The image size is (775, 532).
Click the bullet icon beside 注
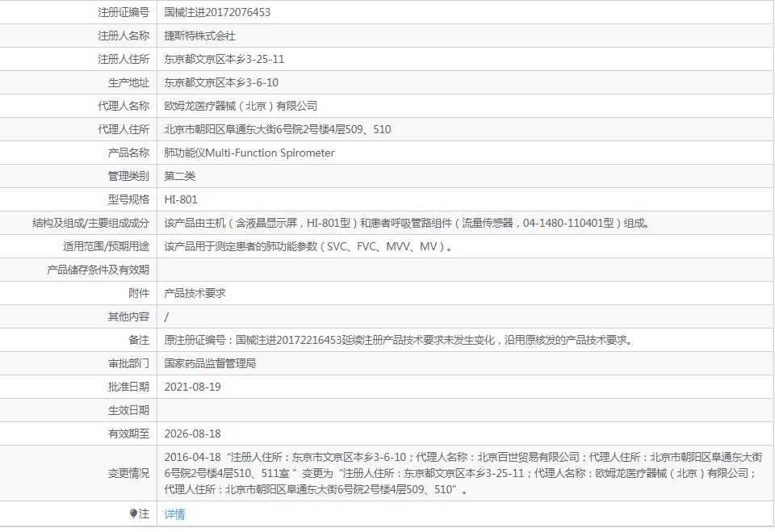pyautogui.click(x=133, y=513)
